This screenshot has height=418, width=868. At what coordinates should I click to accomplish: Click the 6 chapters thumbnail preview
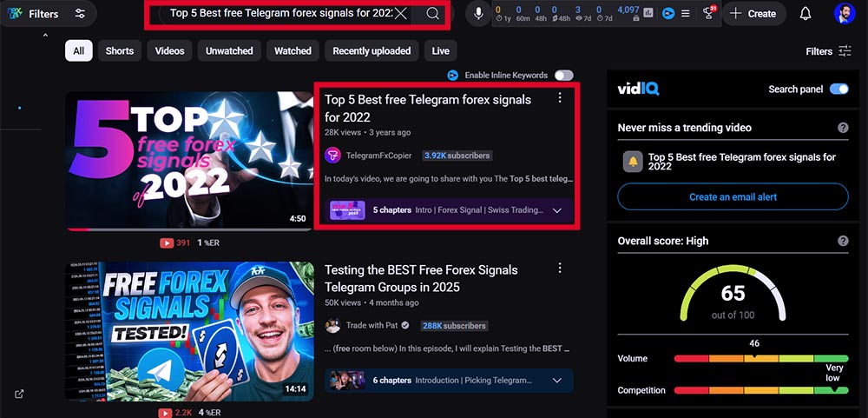tap(347, 381)
